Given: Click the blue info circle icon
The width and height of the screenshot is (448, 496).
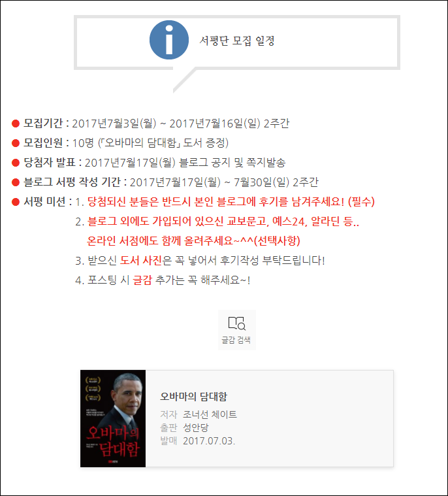Looking at the screenshot, I should point(169,40).
